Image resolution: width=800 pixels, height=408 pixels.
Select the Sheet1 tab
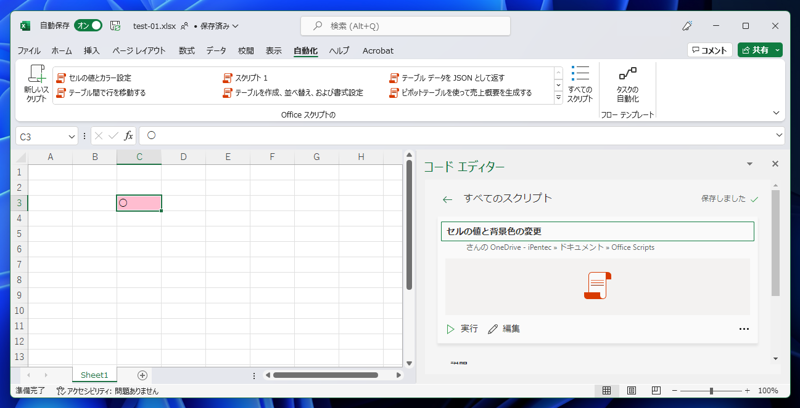tap(94, 375)
